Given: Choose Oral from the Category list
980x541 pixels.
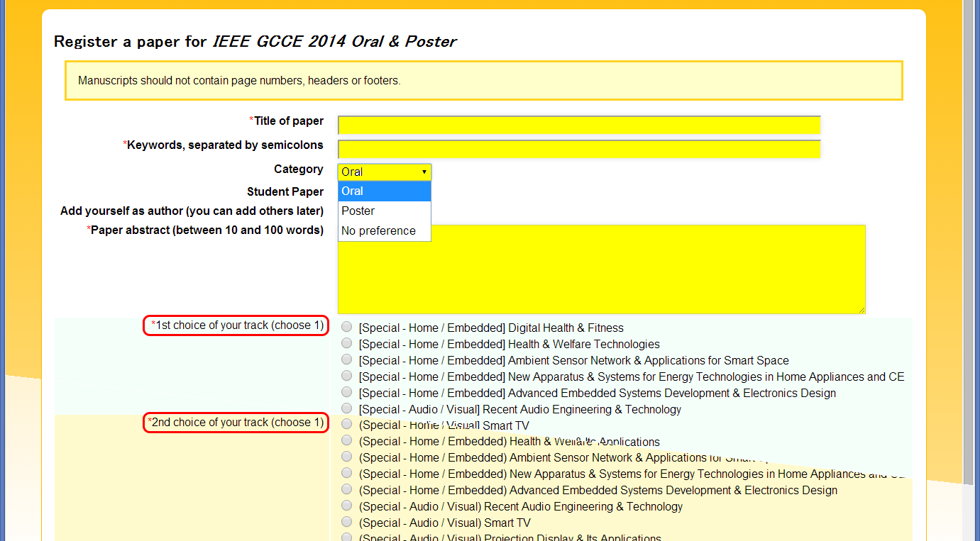Looking at the screenshot, I should [384, 191].
